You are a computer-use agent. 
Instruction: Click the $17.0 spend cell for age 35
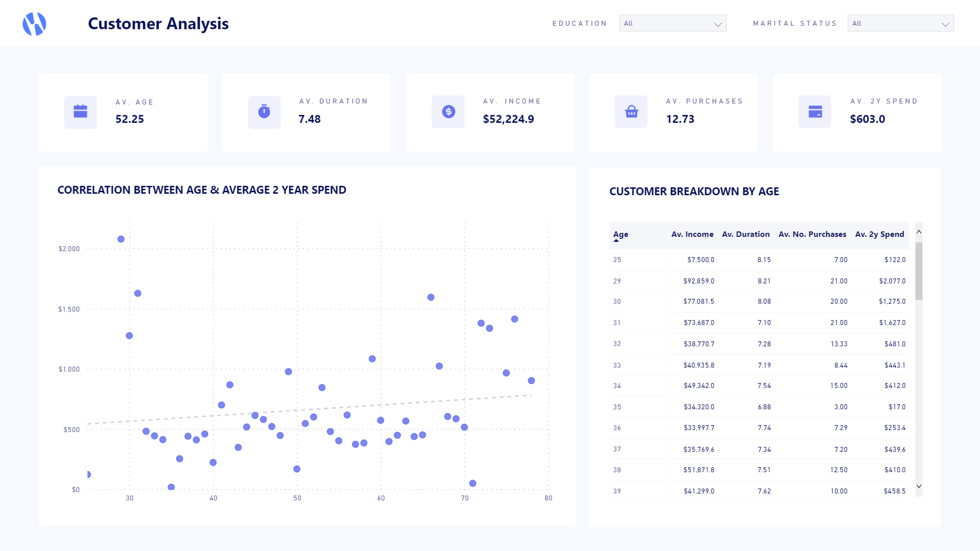click(x=897, y=407)
